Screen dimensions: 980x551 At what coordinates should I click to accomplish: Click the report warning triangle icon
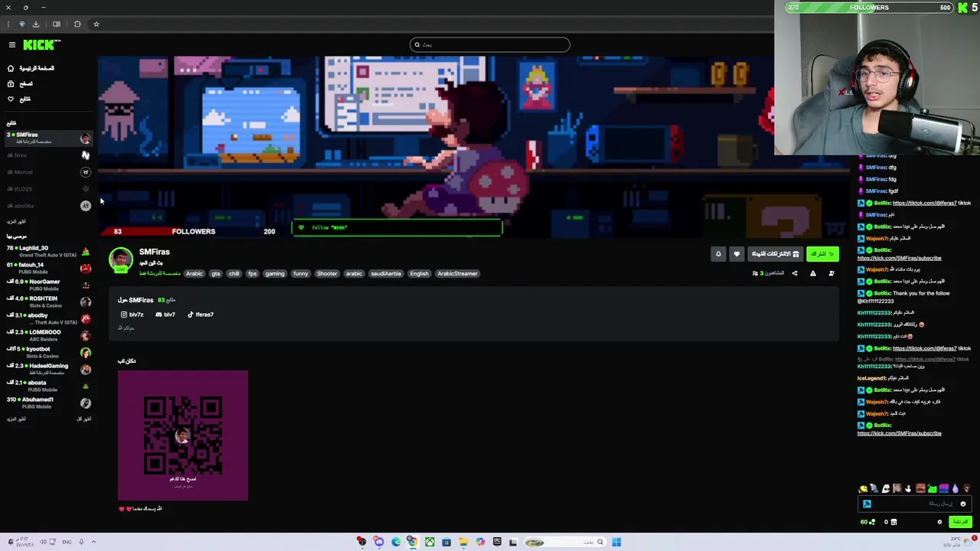tap(812, 273)
